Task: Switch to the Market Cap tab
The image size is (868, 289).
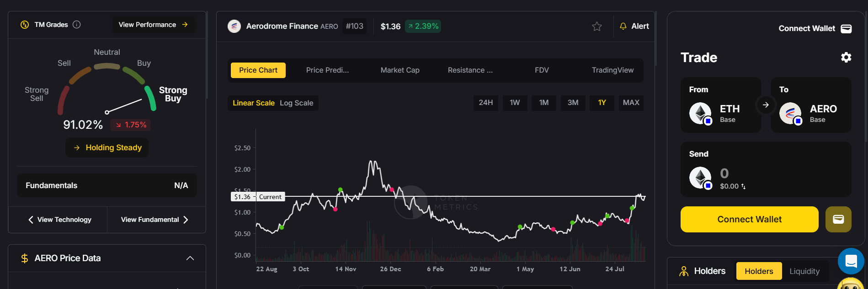Action: click(x=400, y=70)
